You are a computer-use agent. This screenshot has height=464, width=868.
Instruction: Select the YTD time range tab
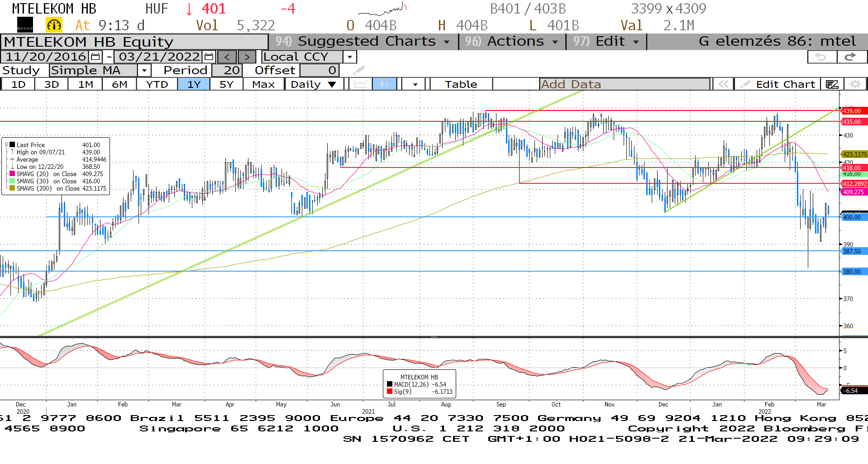(157, 84)
